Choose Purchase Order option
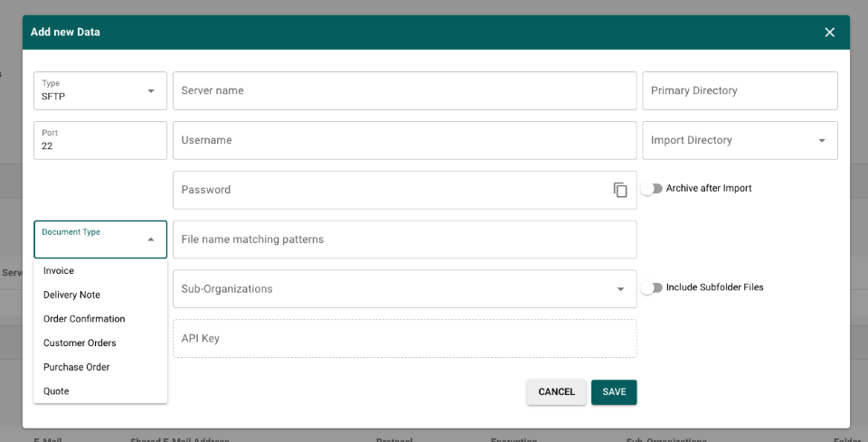The image size is (868, 442). pos(76,367)
